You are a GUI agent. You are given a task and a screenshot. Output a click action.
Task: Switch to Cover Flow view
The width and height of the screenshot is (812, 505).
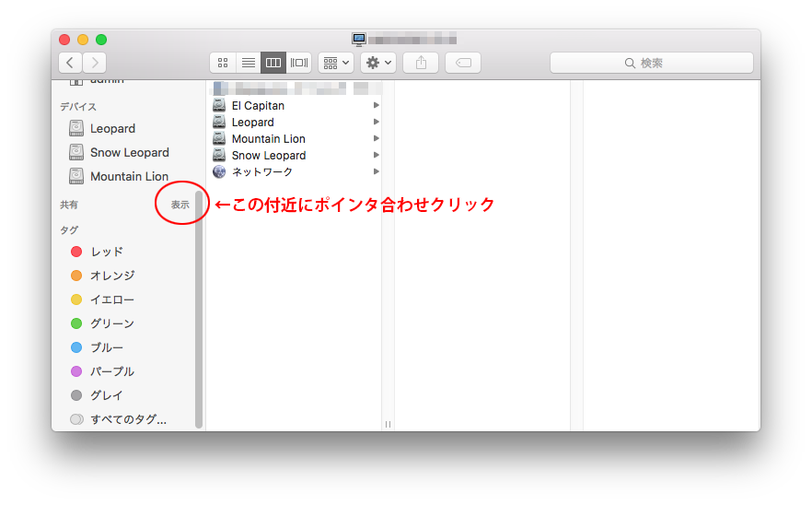click(x=299, y=63)
